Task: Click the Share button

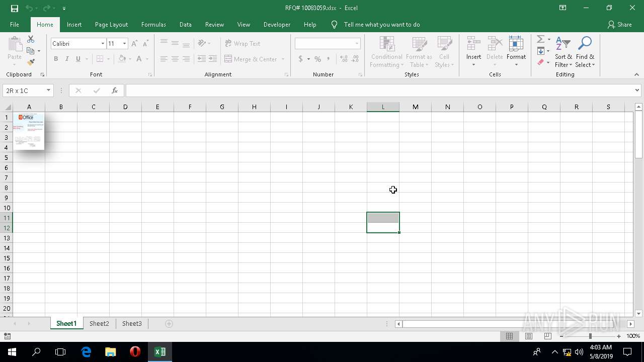Action: 620,25
